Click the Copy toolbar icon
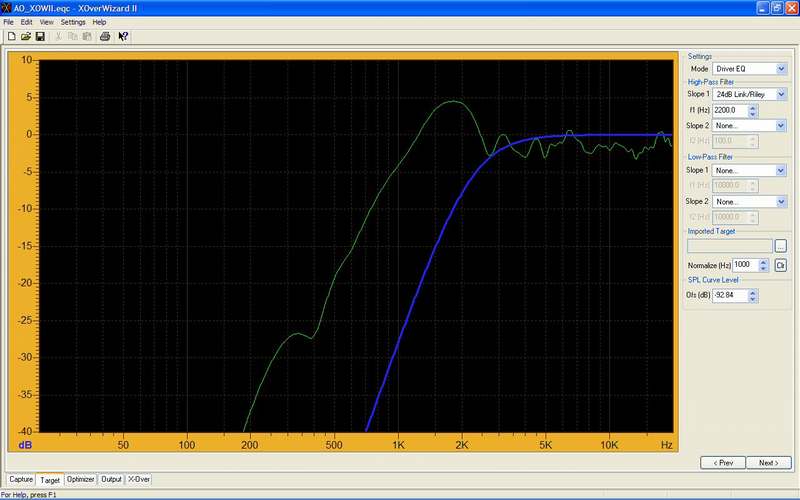Viewport: 800px width, 500px height. [x=72, y=36]
